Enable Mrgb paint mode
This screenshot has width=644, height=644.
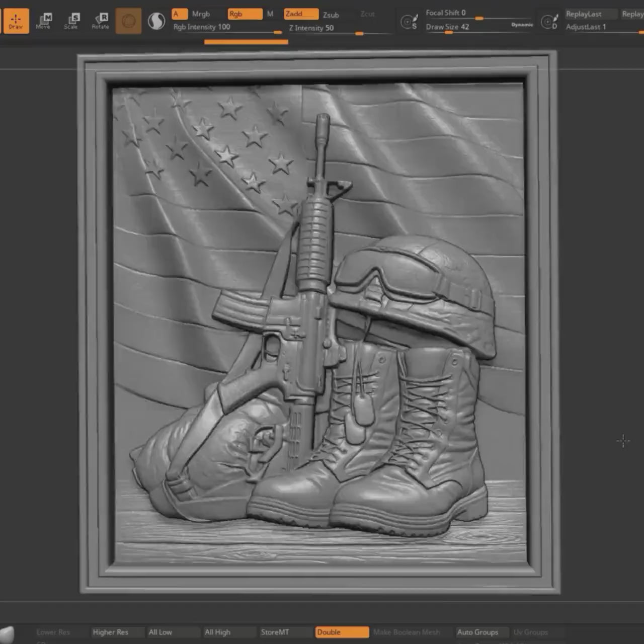coord(201,14)
